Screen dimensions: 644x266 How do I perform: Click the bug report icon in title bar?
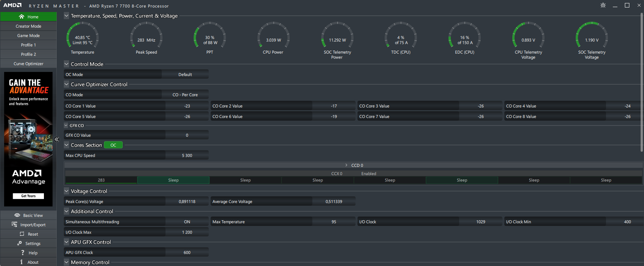point(603,5)
